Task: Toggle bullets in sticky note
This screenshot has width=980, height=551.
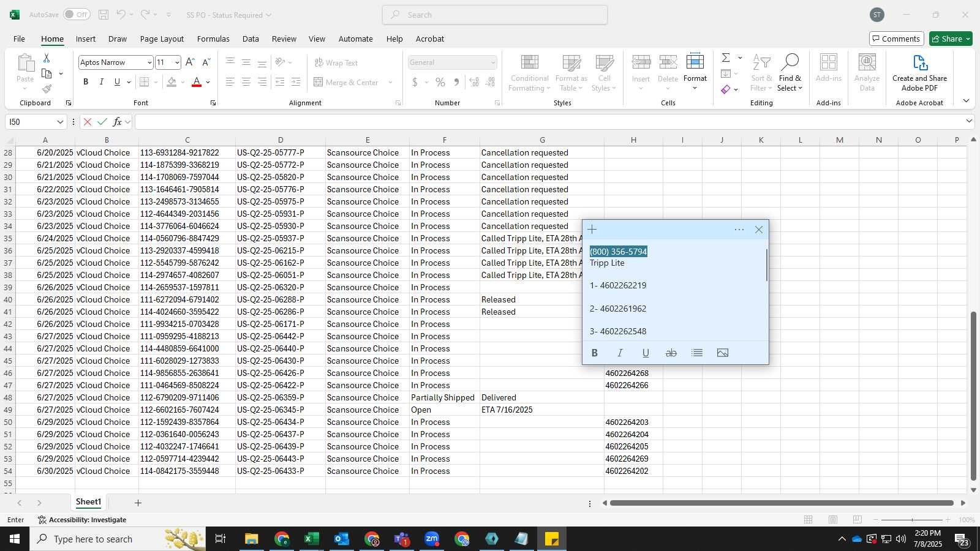Action: 697,353
